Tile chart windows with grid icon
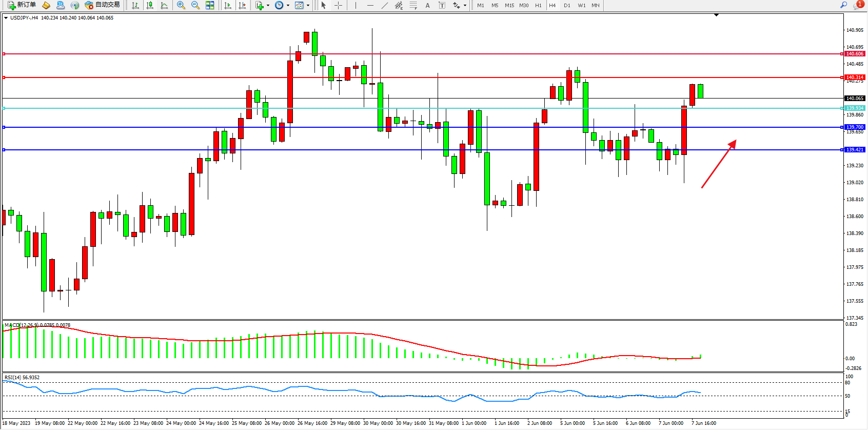The image size is (868, 430). click(210, 5)
